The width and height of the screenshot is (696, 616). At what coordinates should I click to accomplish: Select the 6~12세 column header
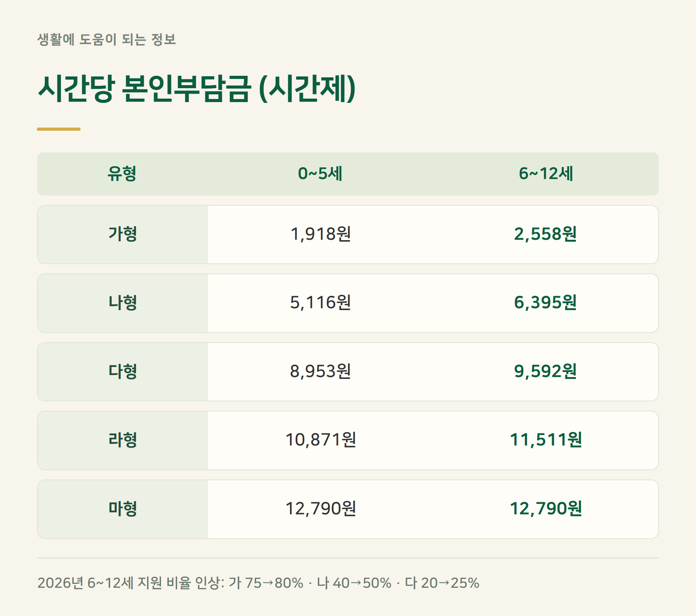546,174
